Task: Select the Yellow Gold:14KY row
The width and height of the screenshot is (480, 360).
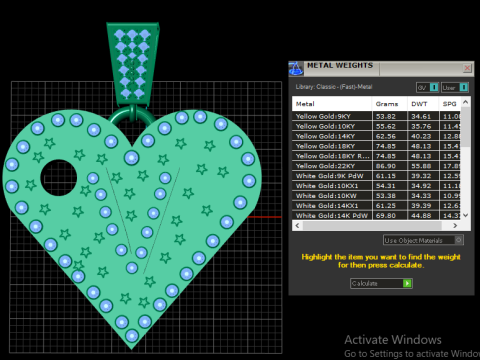Action: [377, 136]
